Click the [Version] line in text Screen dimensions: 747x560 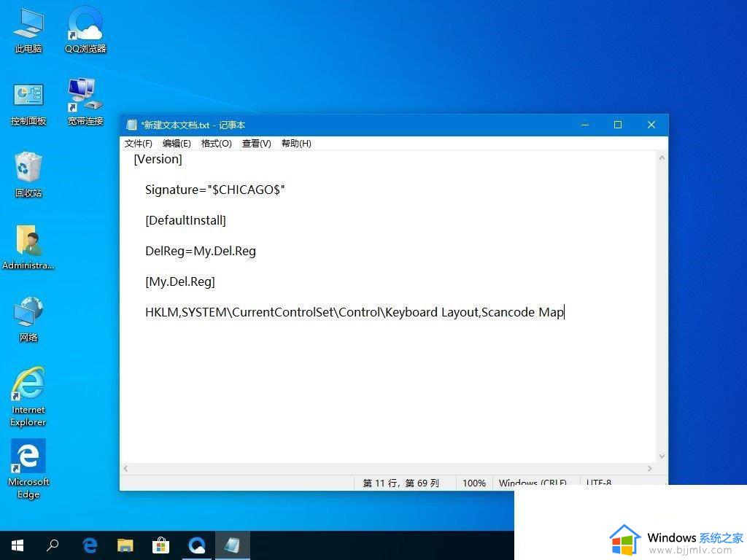point(158,159)
